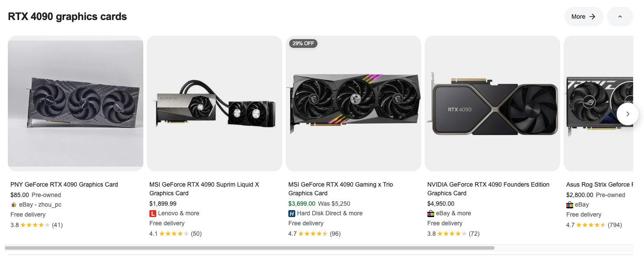Screen dimensions: 644x261
Task: Click the Hard Disk Direct seller icon
Action: (x=292, y=214)
